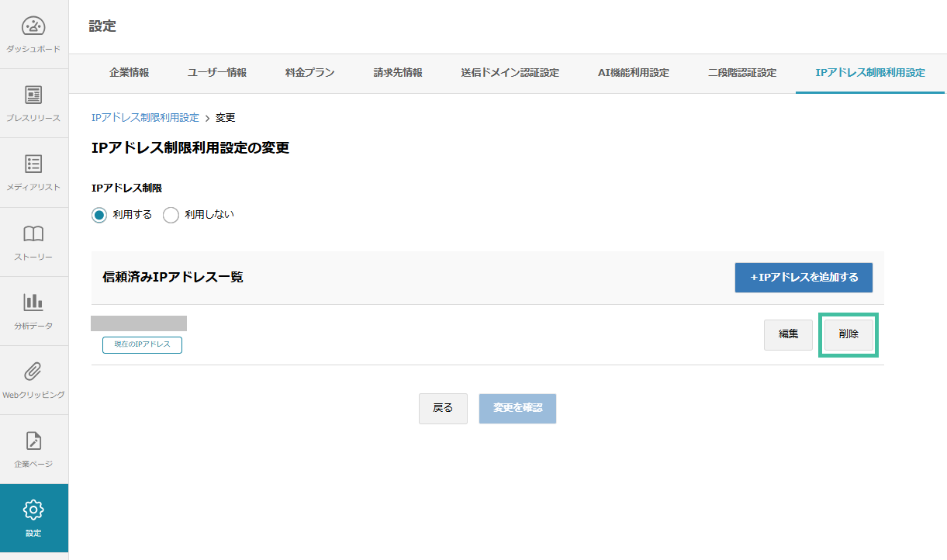Open the 企業ページ icon
This screenshot has width=947, height=560.
[33, 441]
